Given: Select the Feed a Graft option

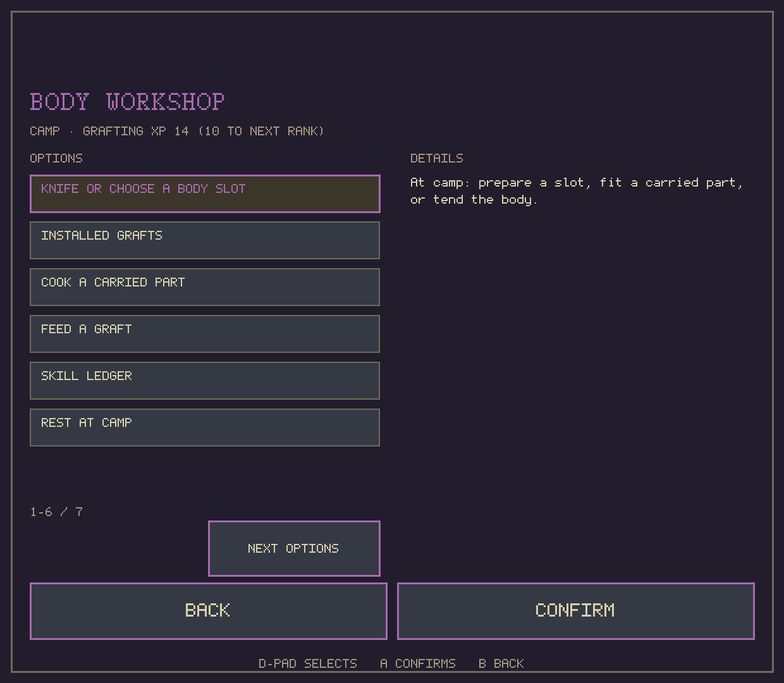Looking at the screenshot, I should pyautogui.click(x=205, y=334).
